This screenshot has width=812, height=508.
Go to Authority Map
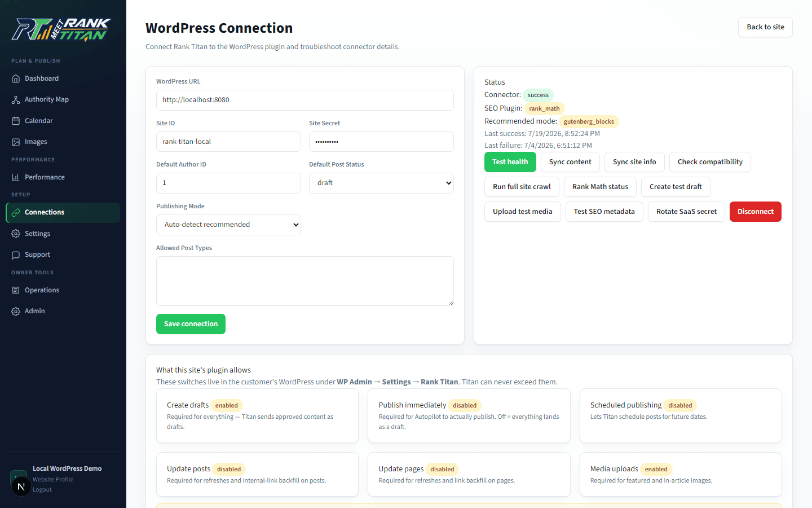point(63,99)
